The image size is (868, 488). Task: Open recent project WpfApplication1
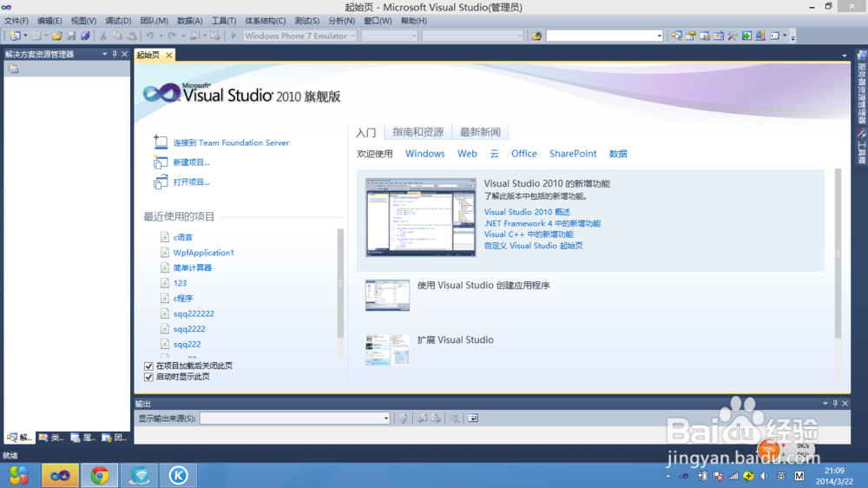204,253
